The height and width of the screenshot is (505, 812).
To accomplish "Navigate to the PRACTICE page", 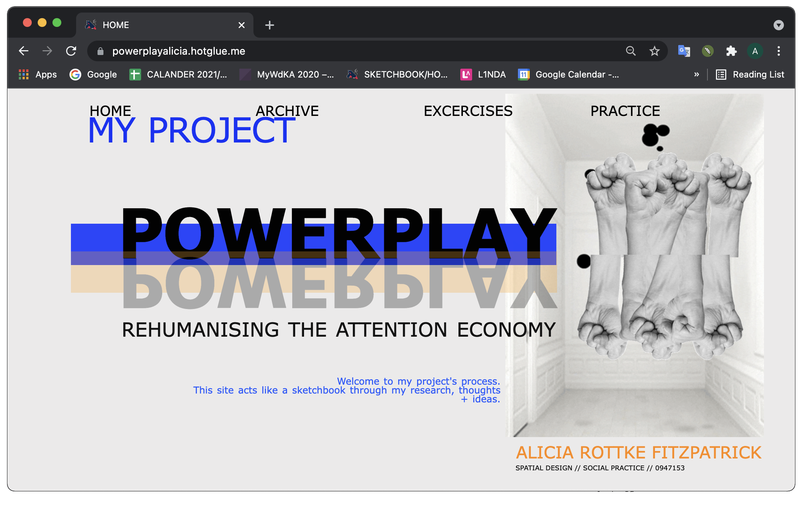I will click(x=625, y=111).
